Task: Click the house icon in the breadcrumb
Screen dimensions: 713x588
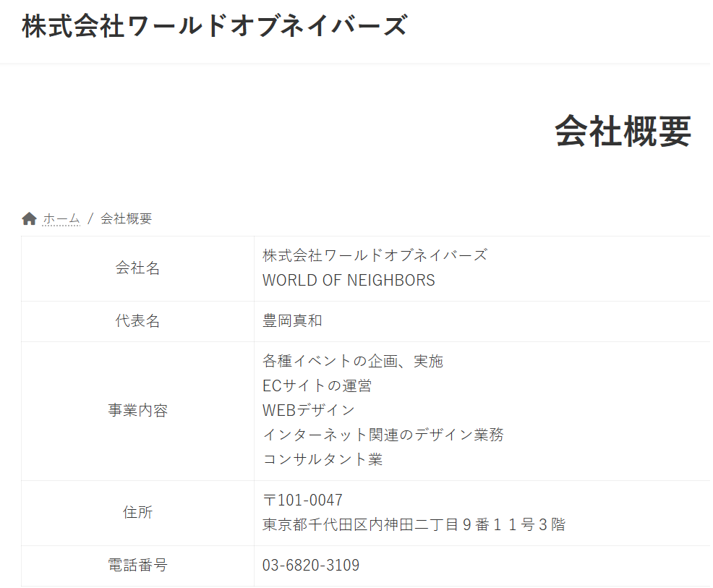Action: [29, 218]
